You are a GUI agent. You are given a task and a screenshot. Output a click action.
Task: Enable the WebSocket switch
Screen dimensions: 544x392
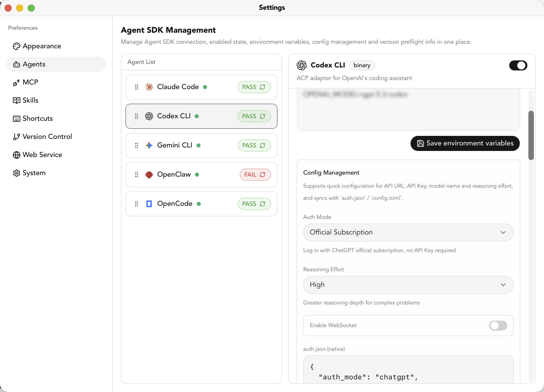coord(498,326)
